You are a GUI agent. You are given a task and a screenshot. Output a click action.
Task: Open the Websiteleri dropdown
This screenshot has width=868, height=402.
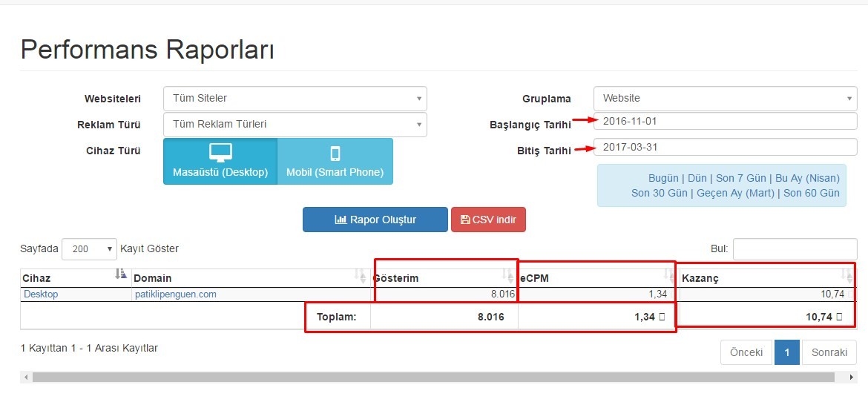295,99
